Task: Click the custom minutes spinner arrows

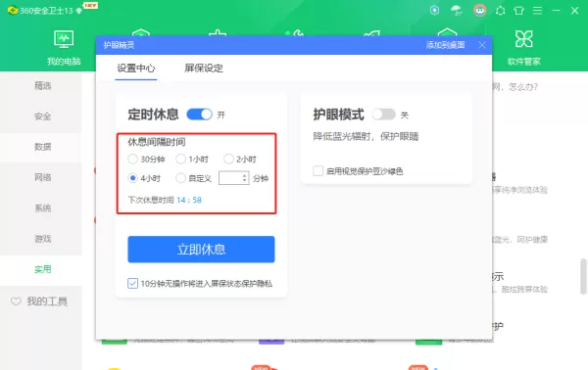Action: pos(244,178)
